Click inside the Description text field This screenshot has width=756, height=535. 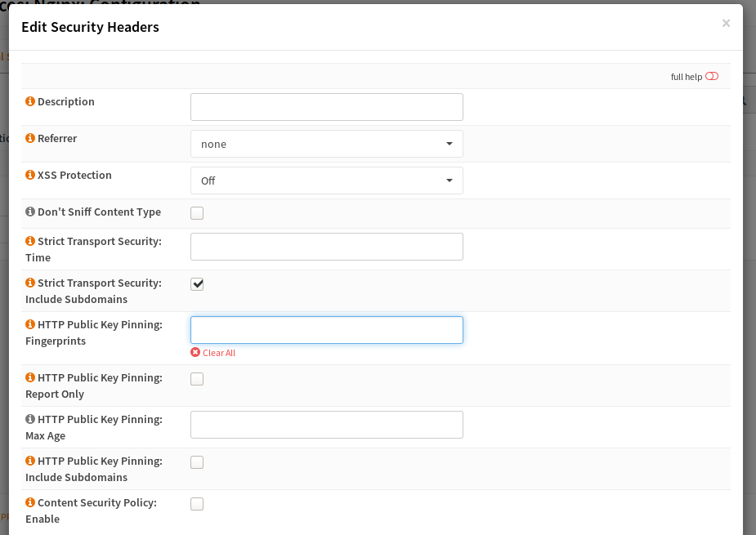tap(326, 106)
